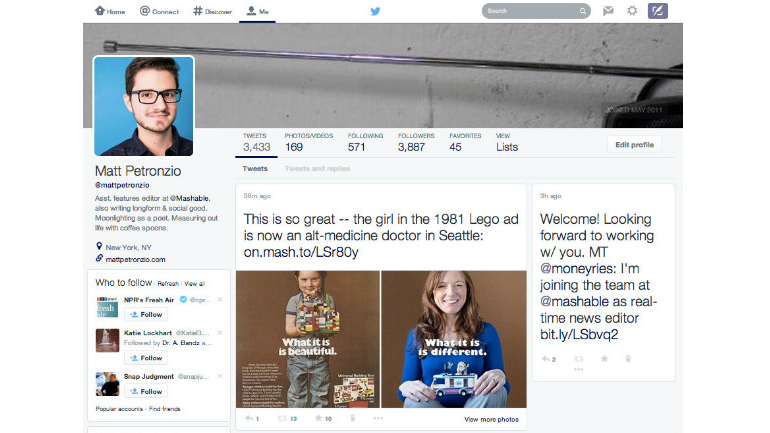
Task: Open the Discover tab
Action: pyautogui.click(x=213, y=11)
